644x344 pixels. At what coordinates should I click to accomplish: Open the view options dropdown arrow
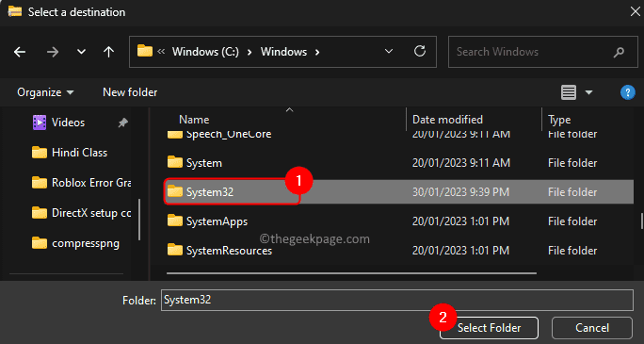pos(588,92)
